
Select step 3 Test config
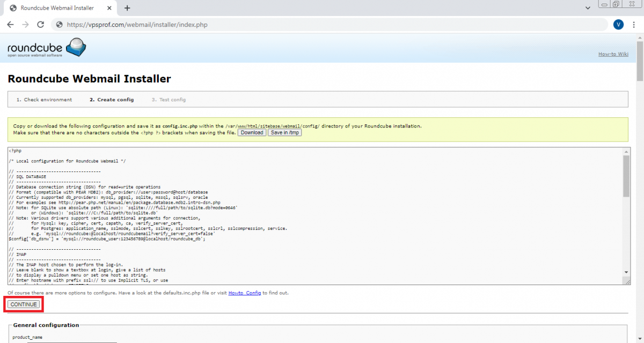(x=169, y=100)
